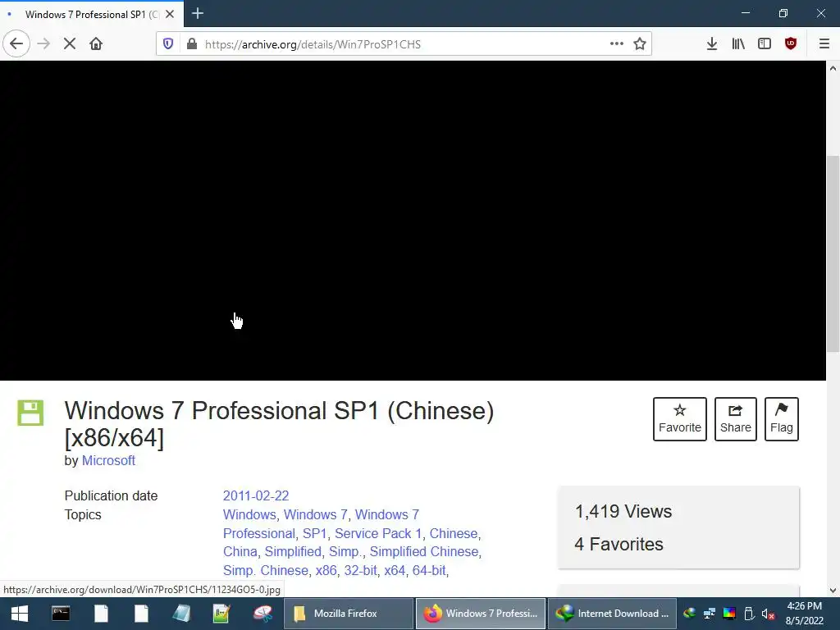Viewport: 840px width, 630px height.
Task: Open the notepad-with-pencil taskbar icon
Action: click(x=221, y=614)
